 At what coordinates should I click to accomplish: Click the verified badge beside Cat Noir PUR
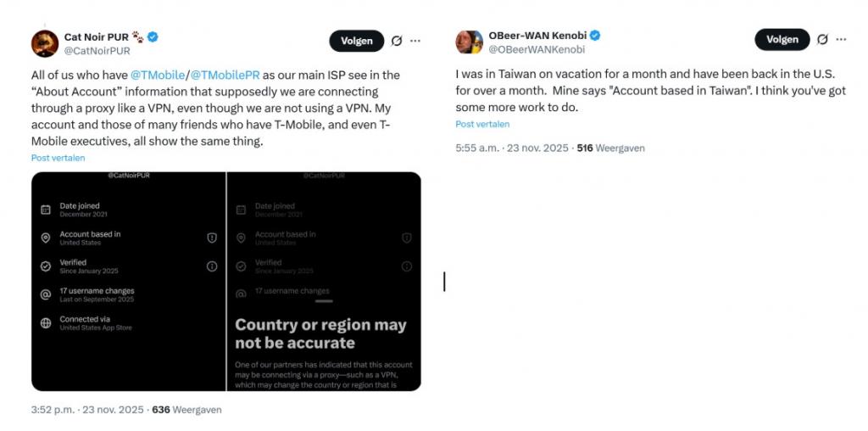[153, 36]
